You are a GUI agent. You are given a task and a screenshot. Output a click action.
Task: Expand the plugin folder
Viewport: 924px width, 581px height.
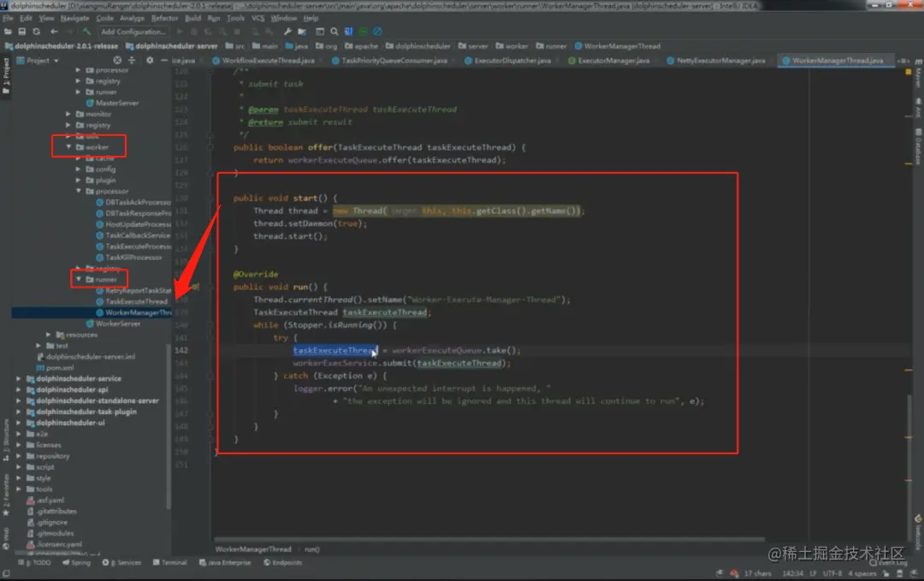(x=79, y=181)
